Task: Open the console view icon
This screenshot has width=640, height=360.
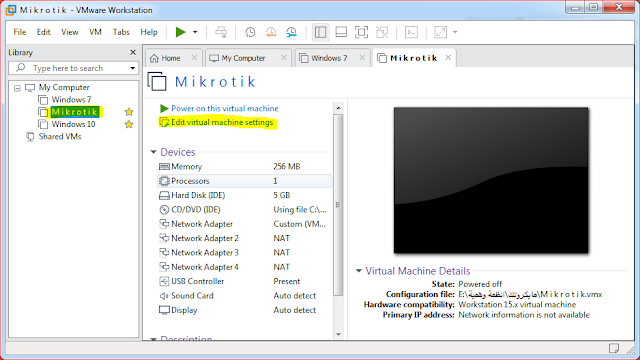Action: pos(411,32)
